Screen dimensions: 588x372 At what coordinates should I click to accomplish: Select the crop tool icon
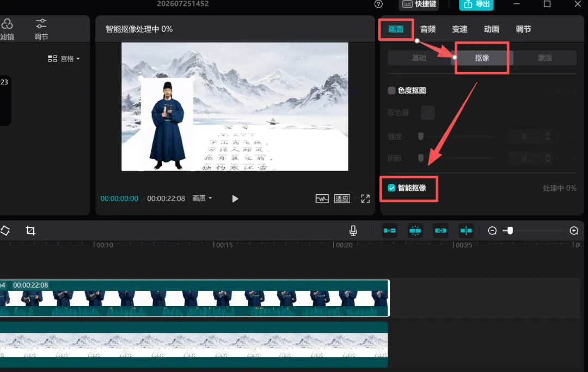click(x=30, y=231)
